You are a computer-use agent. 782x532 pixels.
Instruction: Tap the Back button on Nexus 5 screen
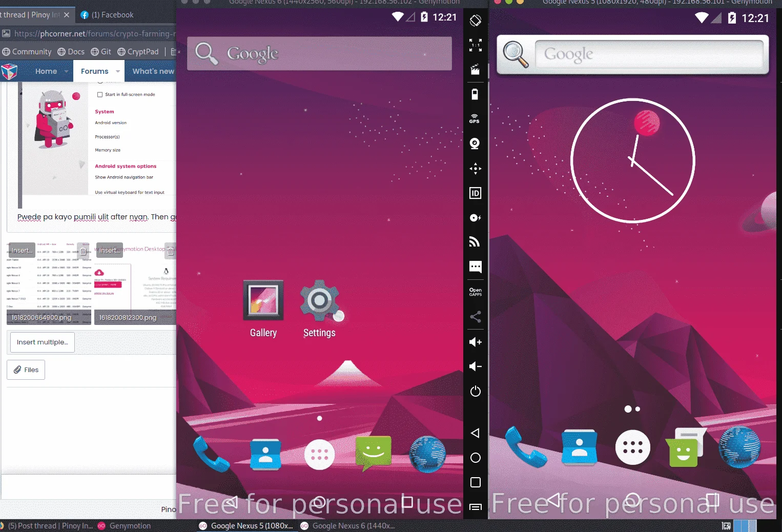click(x=553, y=499)
